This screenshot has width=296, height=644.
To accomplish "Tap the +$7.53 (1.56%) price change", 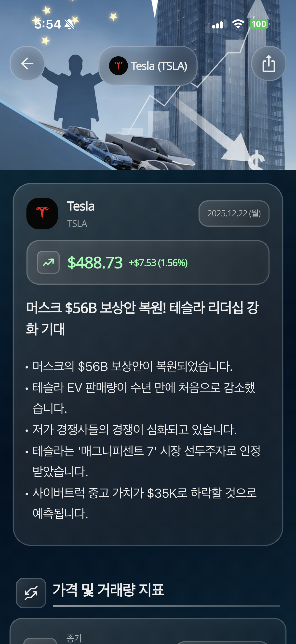I will [x=158, y=263].
